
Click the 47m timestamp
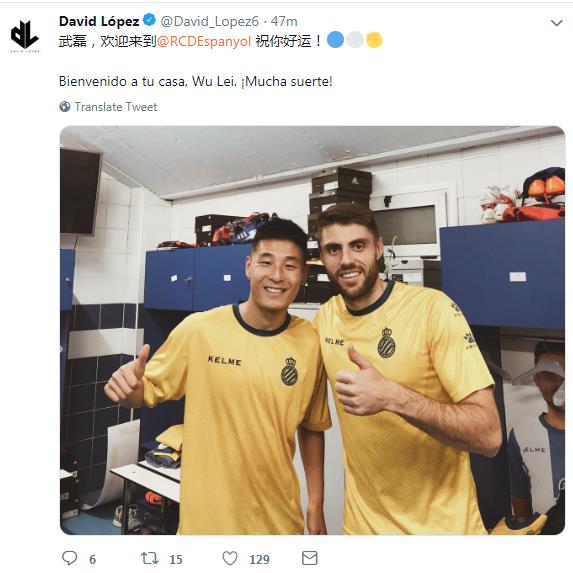pyautogui.click(x=284, y=21)
